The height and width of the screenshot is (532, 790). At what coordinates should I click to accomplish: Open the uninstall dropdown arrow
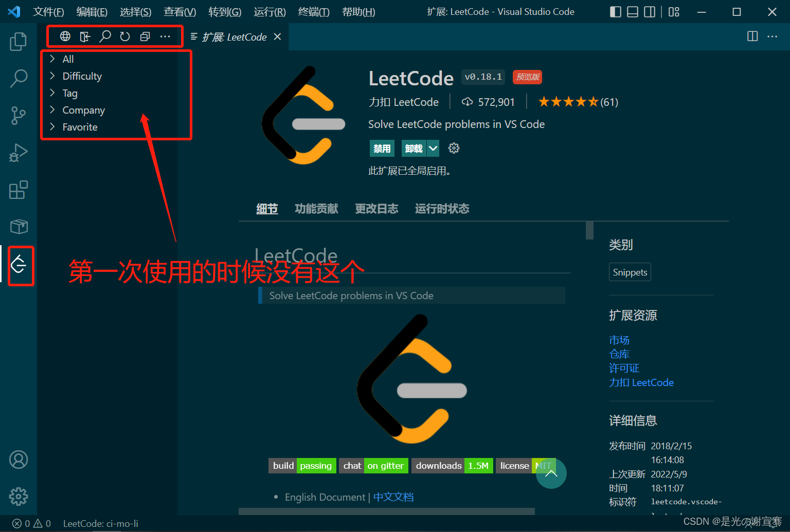[433, 149]
